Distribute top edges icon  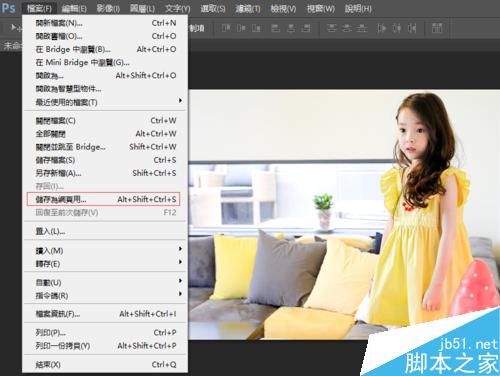coord(332,28)
